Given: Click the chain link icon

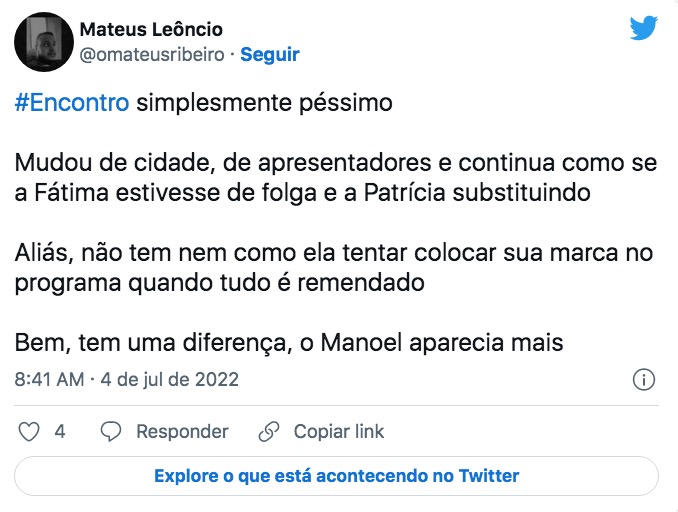Looking at the screenshot, I should click(x=268, y=432).
